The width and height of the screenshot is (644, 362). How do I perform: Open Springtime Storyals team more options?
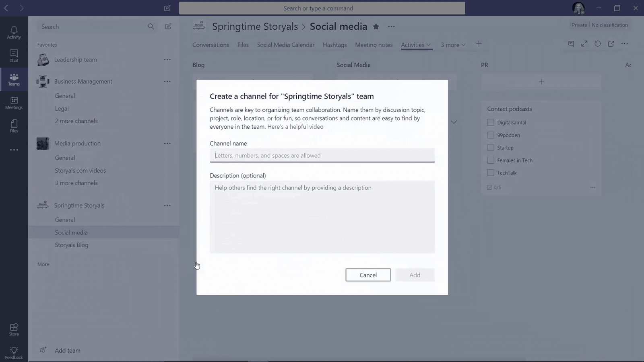(x=167, y=205)
